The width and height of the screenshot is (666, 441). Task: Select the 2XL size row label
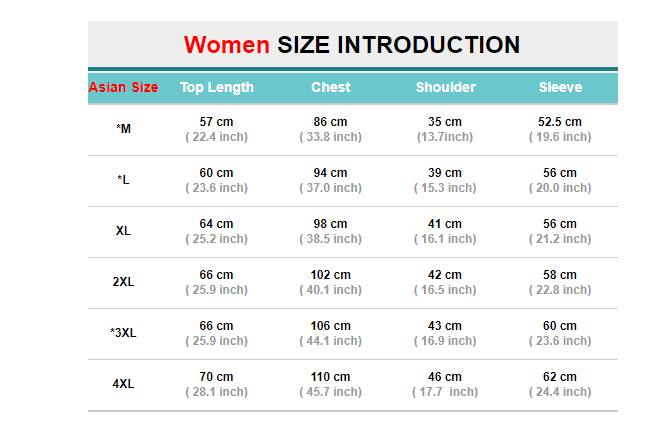pyautogui.click(x=123, y=282)
